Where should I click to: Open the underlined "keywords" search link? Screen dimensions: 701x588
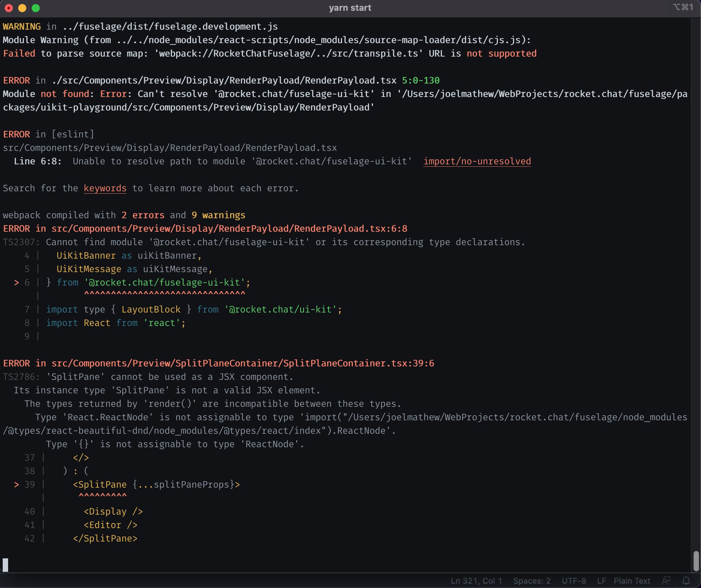pyautogui.click(x=105, y=188)
